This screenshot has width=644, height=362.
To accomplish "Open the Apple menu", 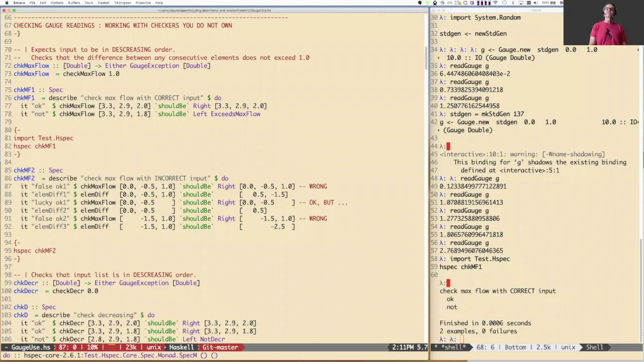I will 7,3.
